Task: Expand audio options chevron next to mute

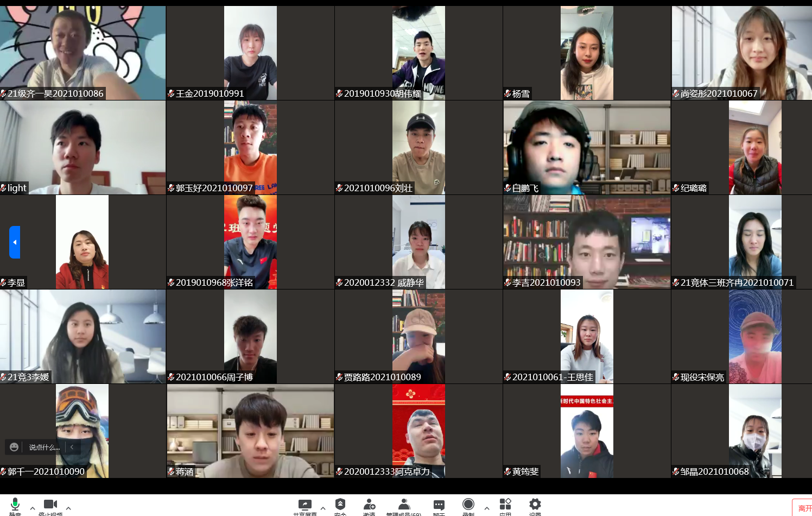Action: tap(33, 508)
